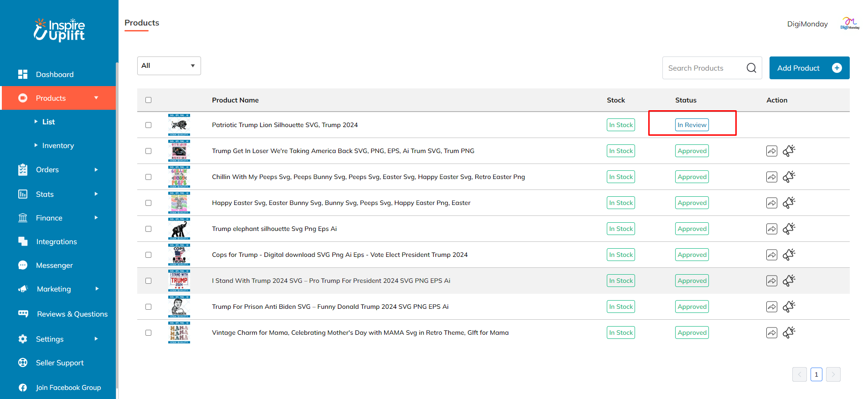Click share icon for Vintage Charm for Mama
The image size is (868, 399).
tap(771, 332)
